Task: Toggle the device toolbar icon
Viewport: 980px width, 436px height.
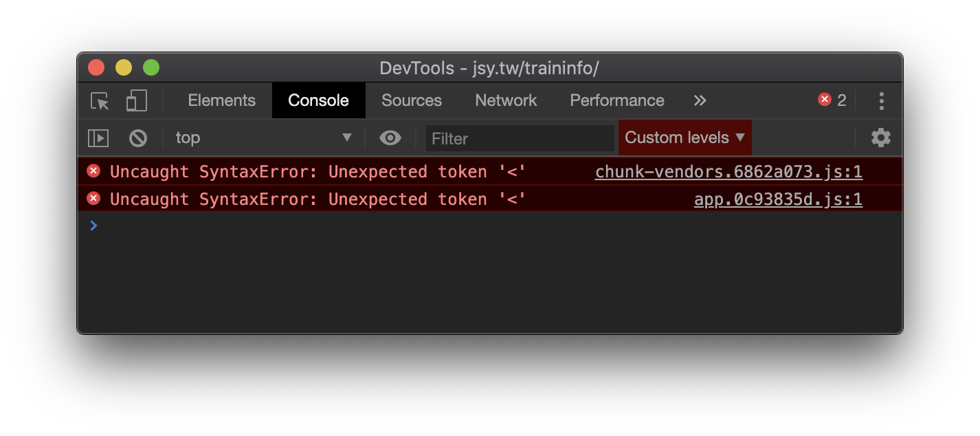Action: coord(137,100)
